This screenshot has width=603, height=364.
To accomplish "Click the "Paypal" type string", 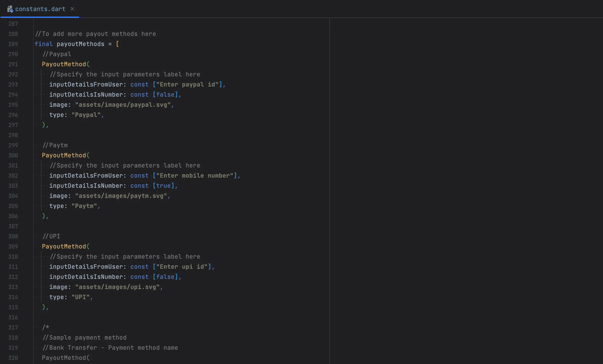I will 86,115.
